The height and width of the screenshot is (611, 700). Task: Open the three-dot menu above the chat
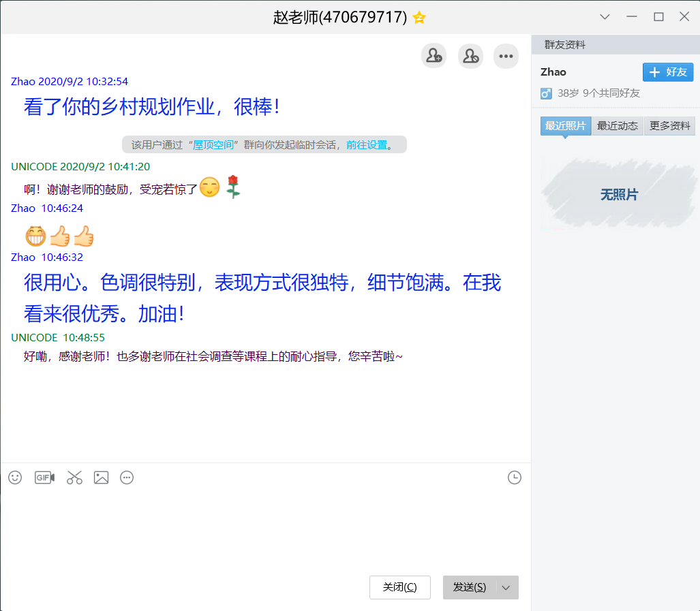(506, 56)
